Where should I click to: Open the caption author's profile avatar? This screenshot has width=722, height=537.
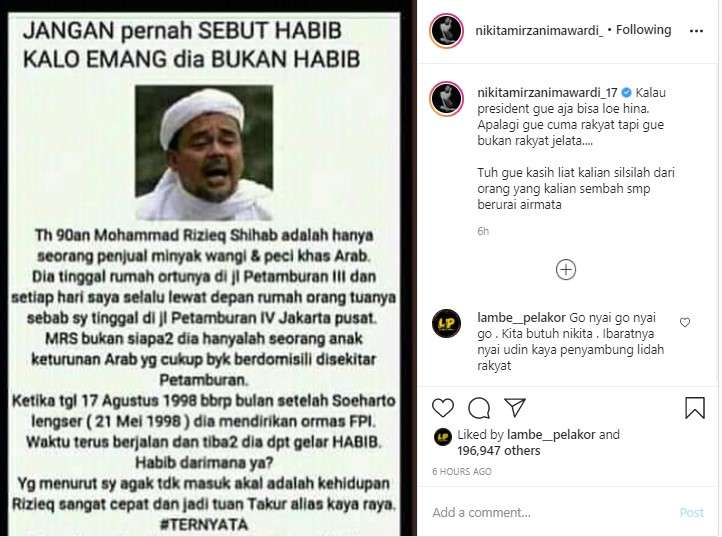[446, 98]
